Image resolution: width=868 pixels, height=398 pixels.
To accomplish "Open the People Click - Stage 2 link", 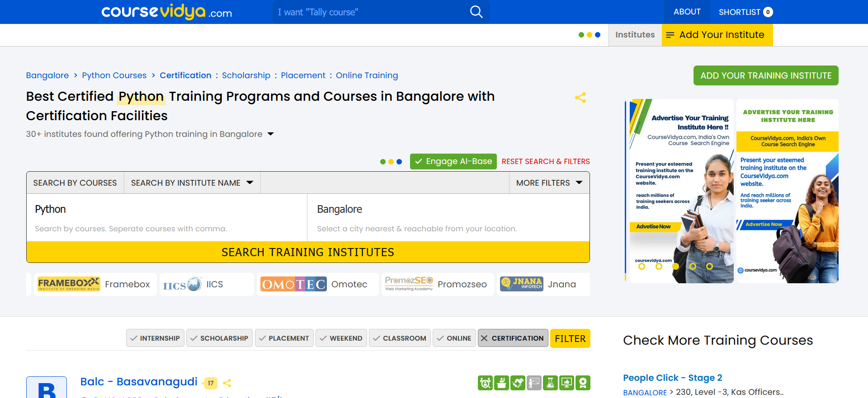I will 673,378.
